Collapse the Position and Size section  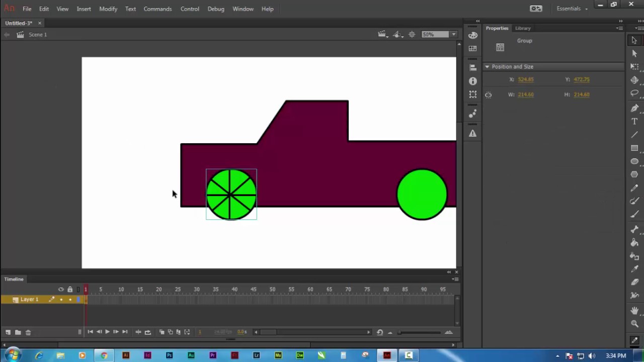pyautogui.click(x=487, y=66)
